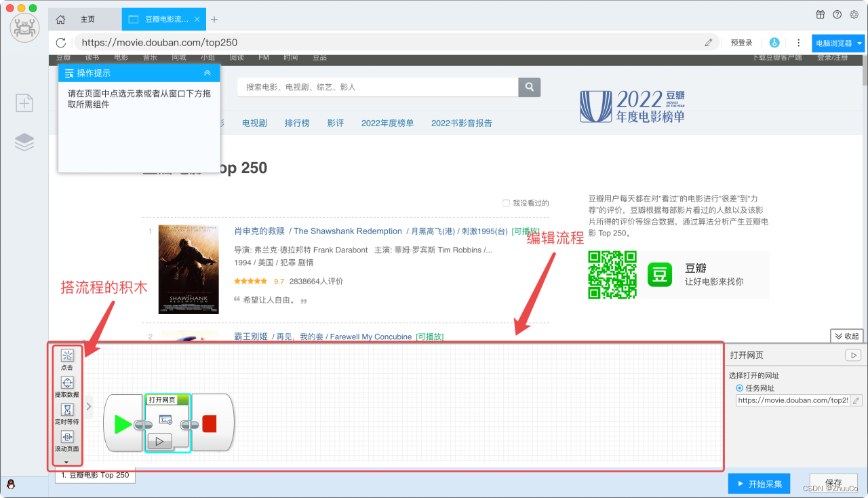Close the 豆瓣电影 tab

coord(197,19)
